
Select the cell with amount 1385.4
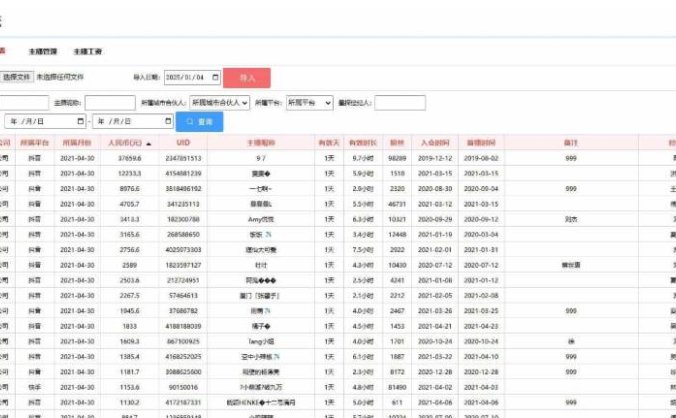130,357
